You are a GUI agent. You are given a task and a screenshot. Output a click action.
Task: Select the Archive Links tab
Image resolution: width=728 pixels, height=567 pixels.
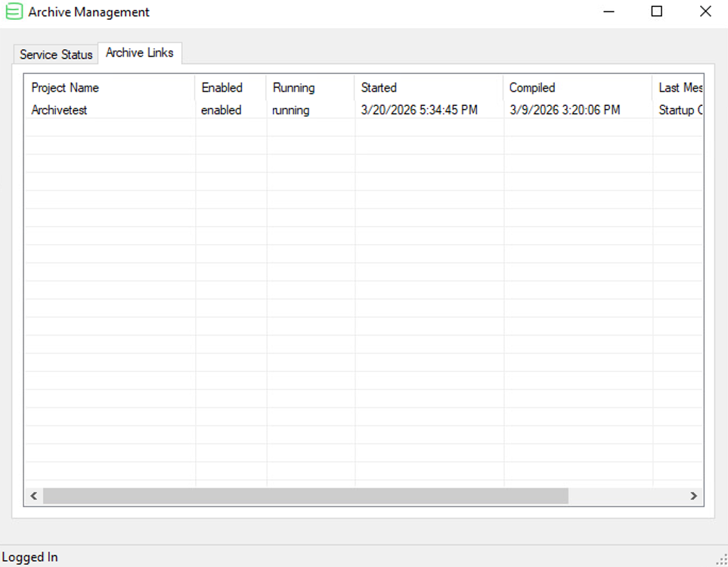tap(140, 53)
